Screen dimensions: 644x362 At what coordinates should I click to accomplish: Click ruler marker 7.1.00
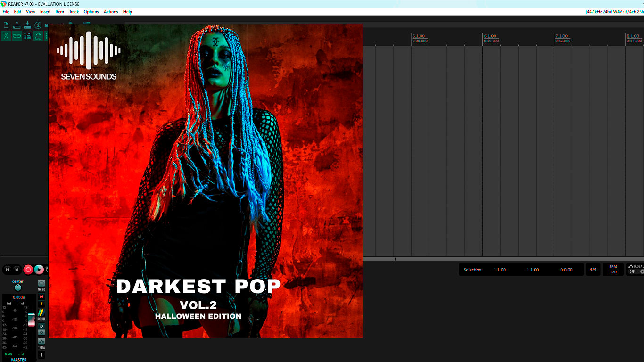(561, 36)
